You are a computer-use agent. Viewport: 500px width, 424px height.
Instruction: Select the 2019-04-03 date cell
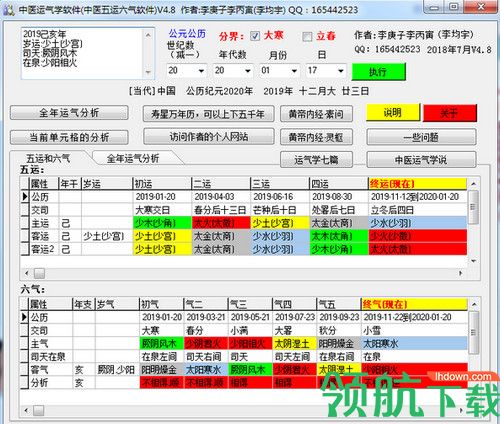(221, 197)
